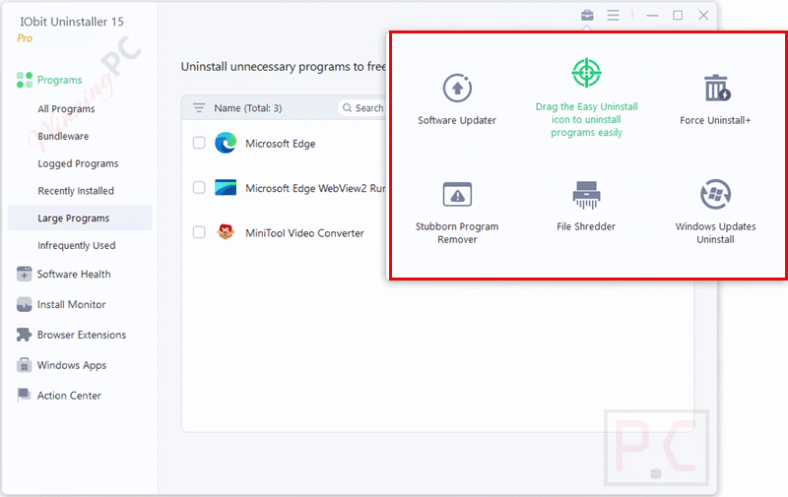Click Microsoft Edge program name
788x497 pixels.
coord(280,144)
